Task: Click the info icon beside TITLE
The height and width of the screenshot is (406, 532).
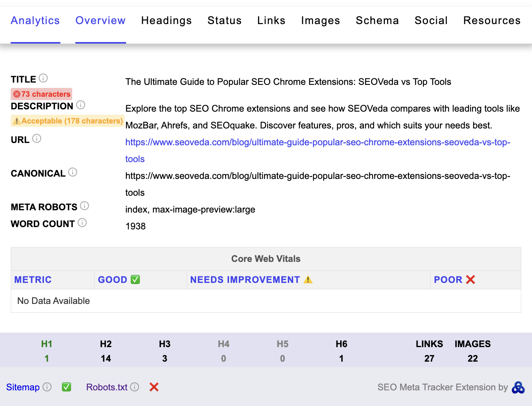Action: coord(43,78)
